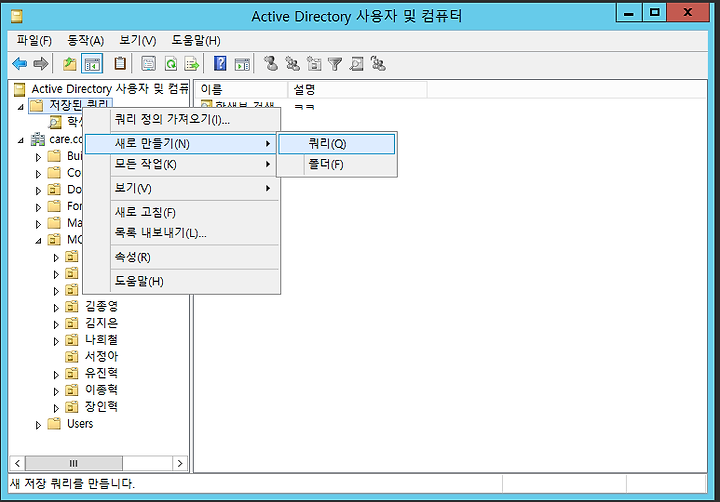Select 이종혁 in the tree
The height and width of the screenshot is (502, 720).
click(x=101, y=390)
